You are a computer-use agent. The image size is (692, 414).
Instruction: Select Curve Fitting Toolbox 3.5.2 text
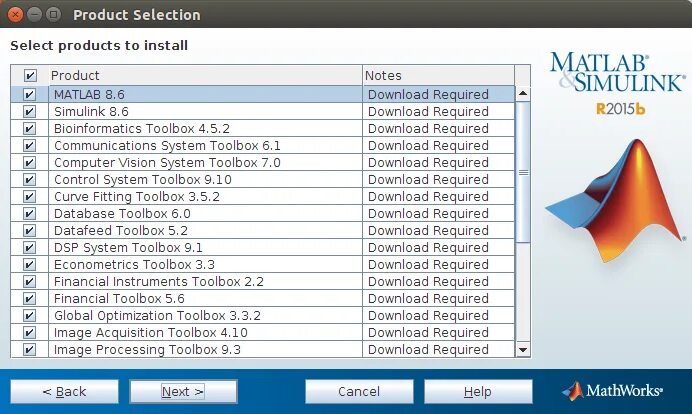137,196
